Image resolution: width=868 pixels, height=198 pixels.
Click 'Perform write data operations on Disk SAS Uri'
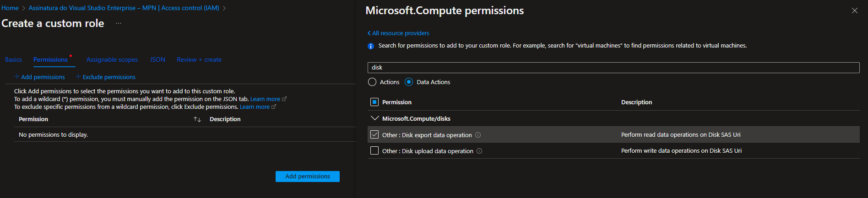pos(681,150)
